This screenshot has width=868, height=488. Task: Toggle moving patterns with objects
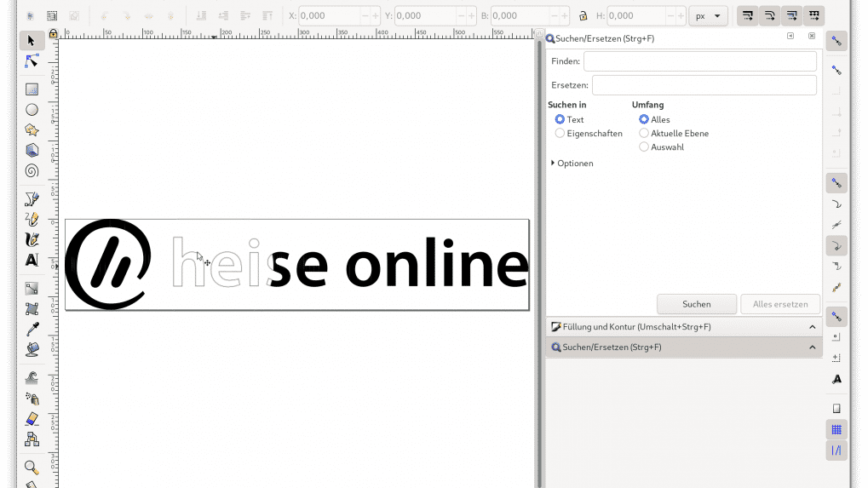coord(814,16)
